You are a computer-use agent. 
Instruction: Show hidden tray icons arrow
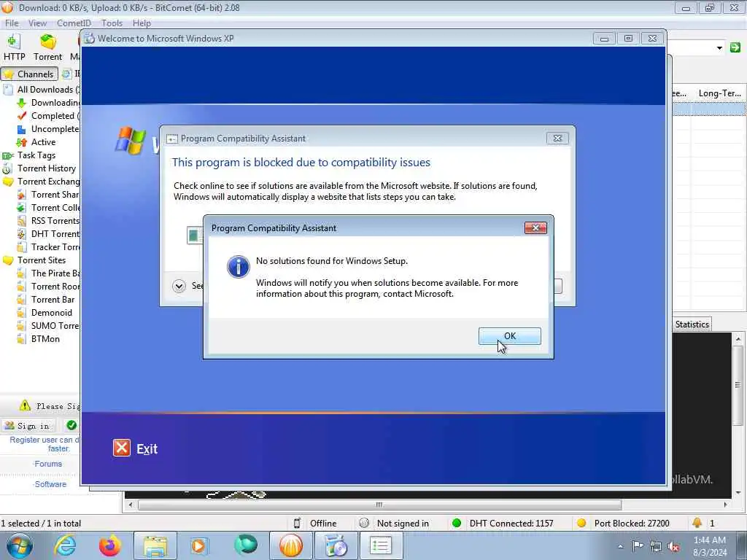620,547
